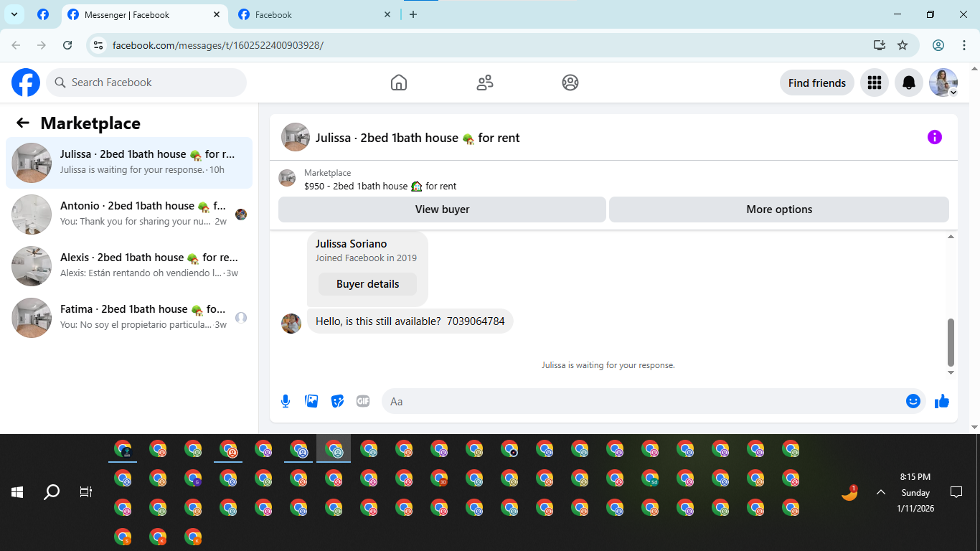
Task: Open the Groups icon in top navigation
Action: coord(570,83)
